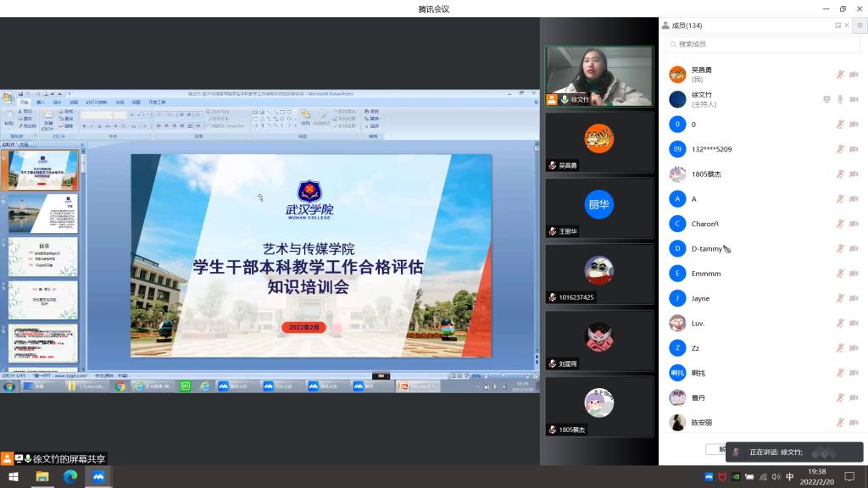
Task: Select the 刘星雨 video tile
Action: (x=599, y=341)
